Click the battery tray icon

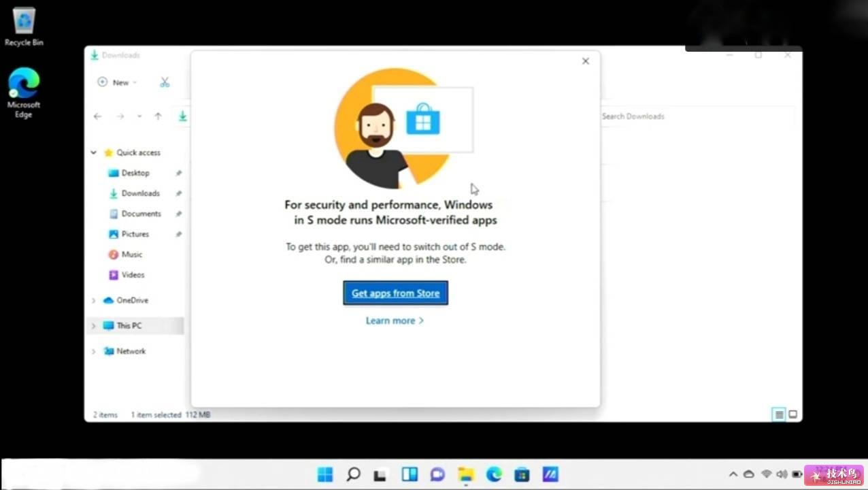[797, 474]
